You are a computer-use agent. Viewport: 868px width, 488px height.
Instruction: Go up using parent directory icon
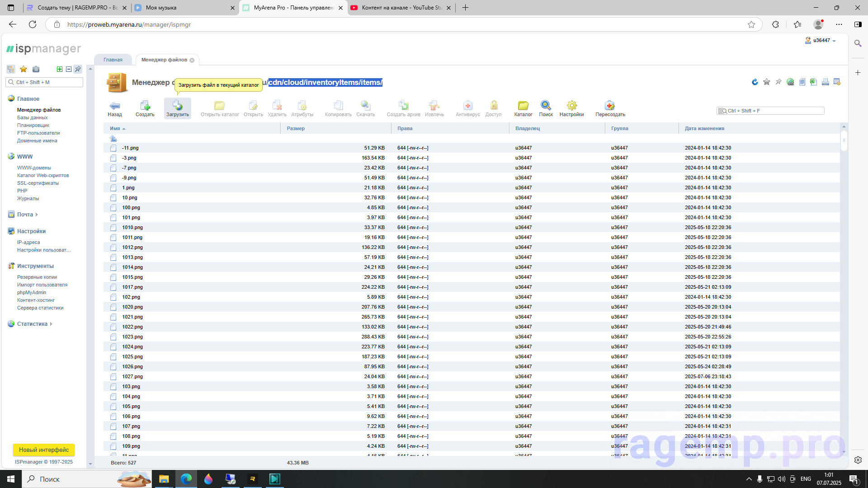click(113, 138)
